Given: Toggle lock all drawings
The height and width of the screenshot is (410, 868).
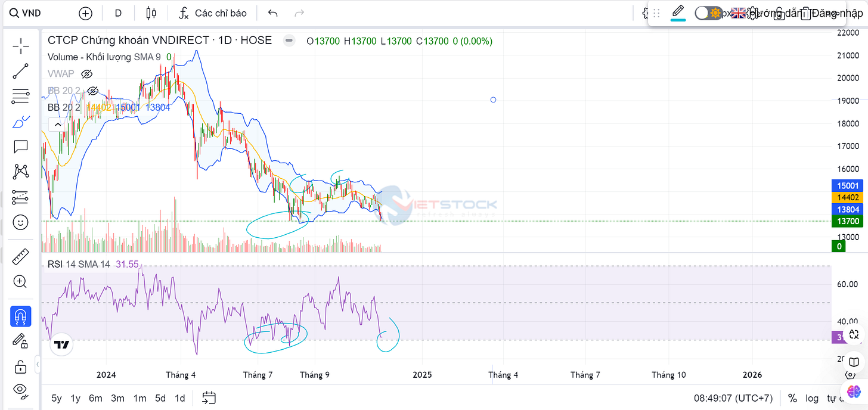Looking at the screenshot, I should tap(21, 366).
